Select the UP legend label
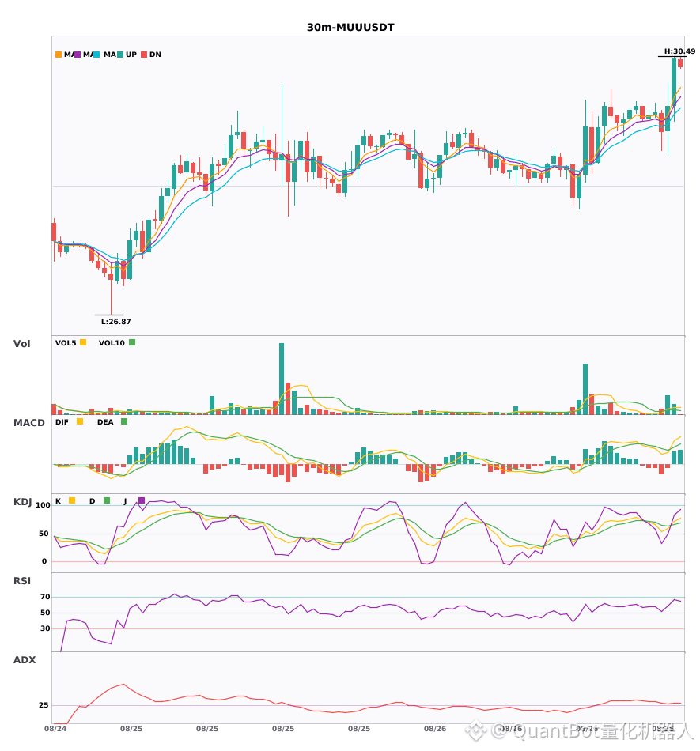700x751 pixels. (131, 55)
